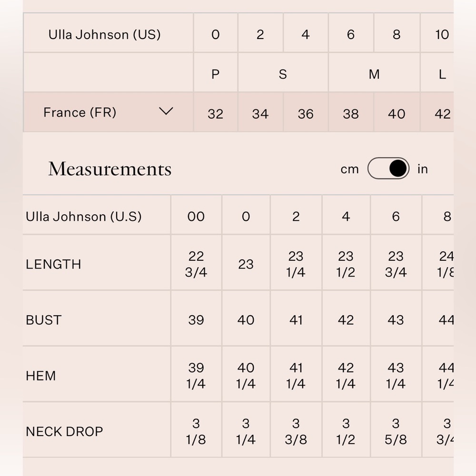This screenshot has height=476, width=476.
Task: Click the BUST measurement label
Action: 43,320
